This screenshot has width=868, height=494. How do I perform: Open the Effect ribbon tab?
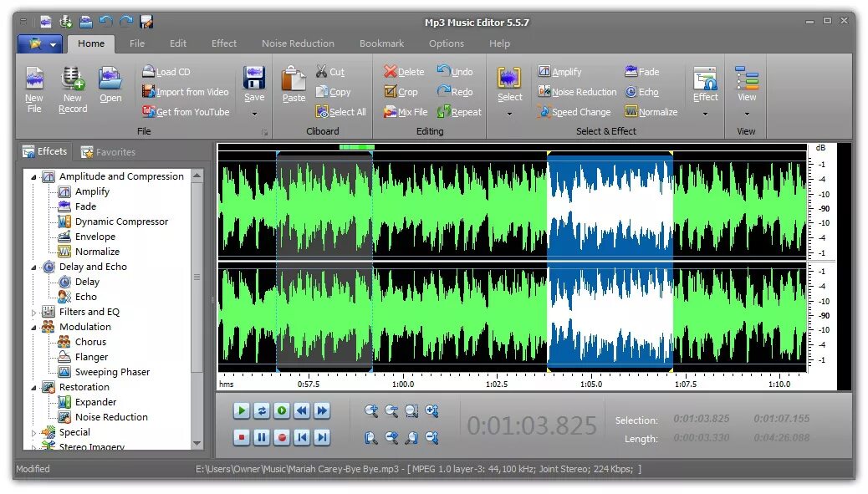[x=223, y=43]
